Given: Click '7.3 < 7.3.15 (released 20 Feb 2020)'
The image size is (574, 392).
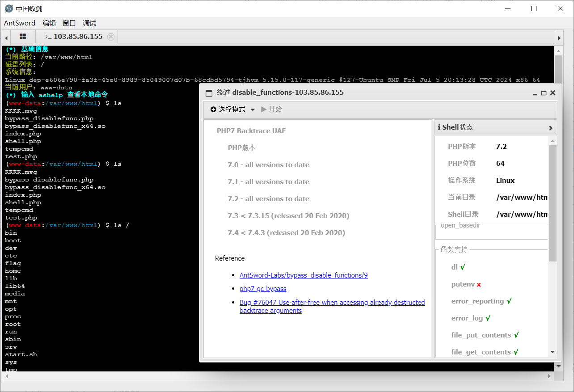Looking at the screenshot, I should pyautogui.click(x=289, y=216).
